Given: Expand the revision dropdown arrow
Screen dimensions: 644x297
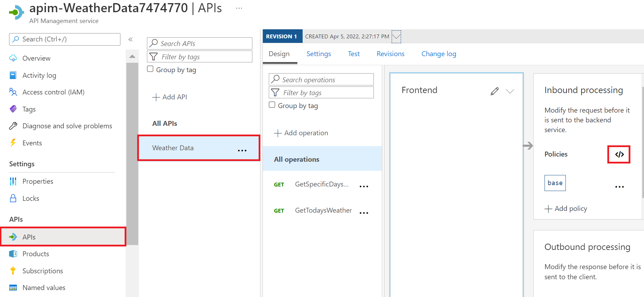Looking at the screenshot, I should (396, 36).
